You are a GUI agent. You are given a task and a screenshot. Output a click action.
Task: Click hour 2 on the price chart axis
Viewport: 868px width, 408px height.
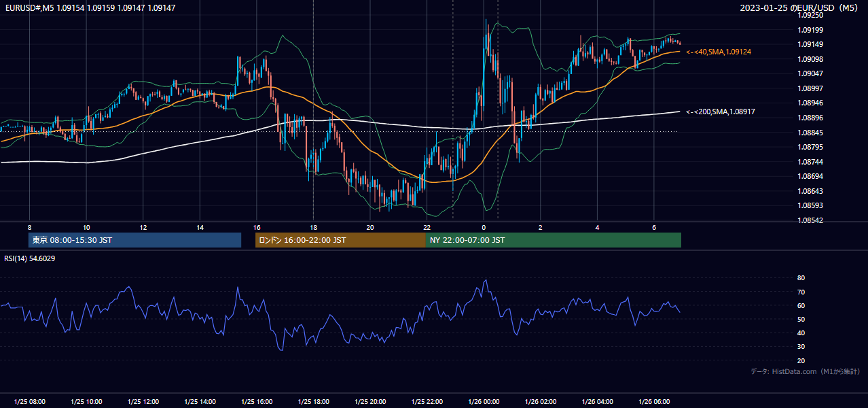tap(541, 227)
